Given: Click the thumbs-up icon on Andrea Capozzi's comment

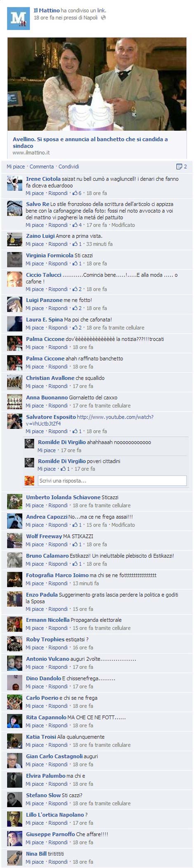Looking at the screenshot, I should (75, 525).
